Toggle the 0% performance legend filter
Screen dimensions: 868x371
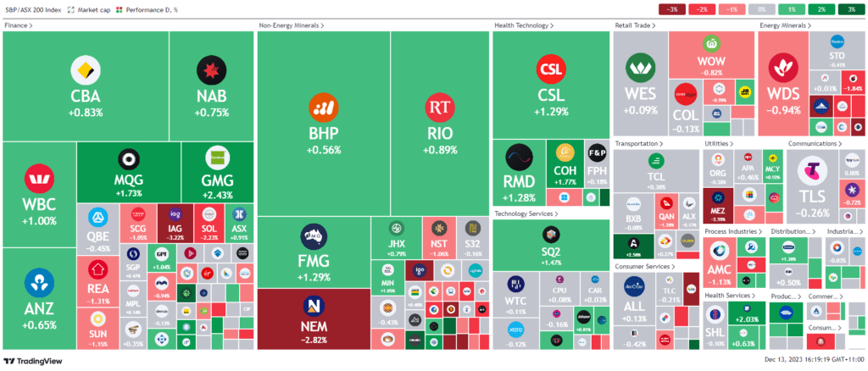pos(760,9)
